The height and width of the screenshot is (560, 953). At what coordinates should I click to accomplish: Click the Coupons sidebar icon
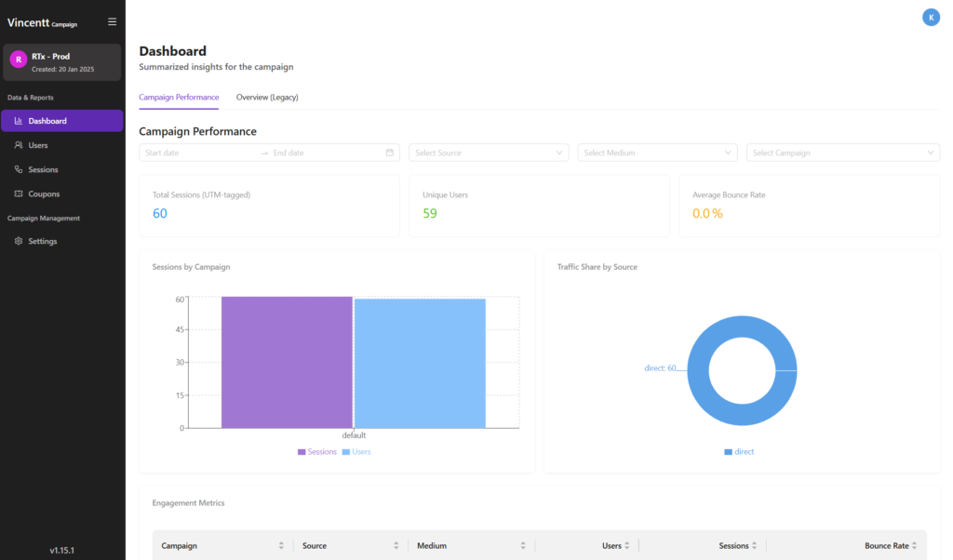coord(19,194)
